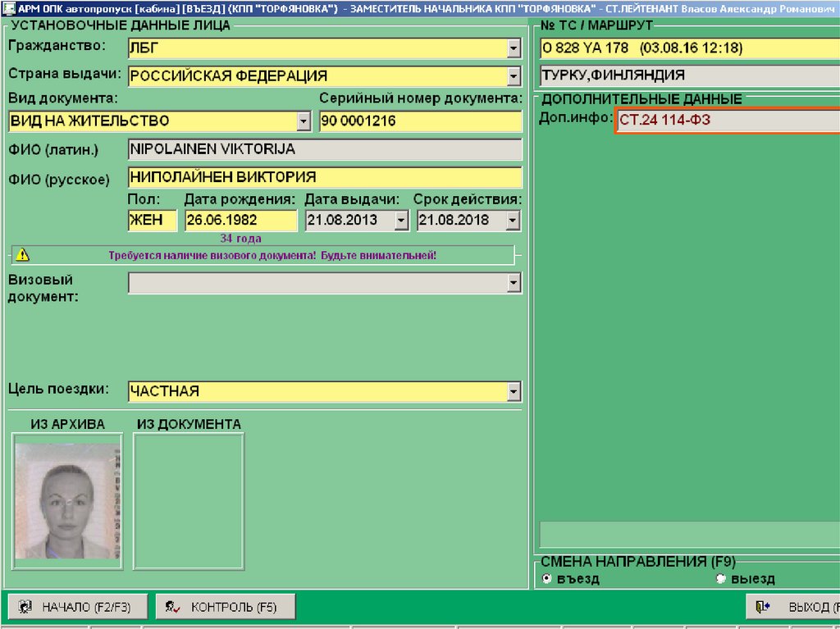Click the Серийный номер документа field

pos(420,121)
